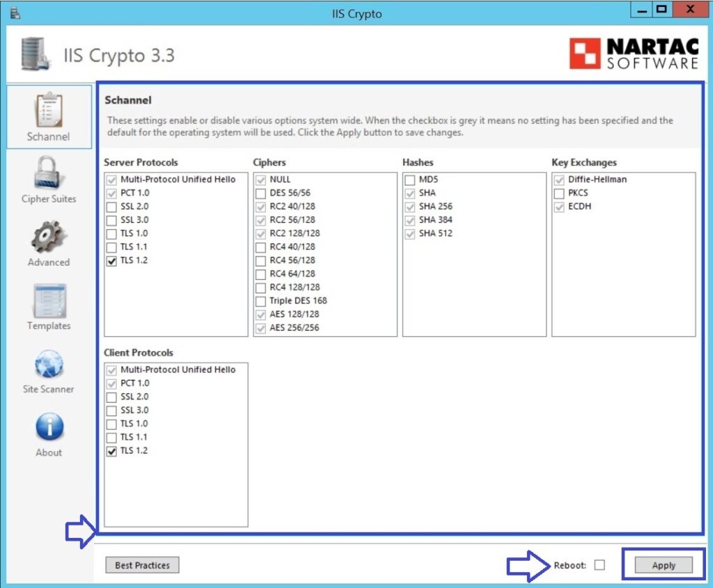The image size is (713, 588).
Task: Toggle the SHA hash checkbox
Action: point(409,193)
